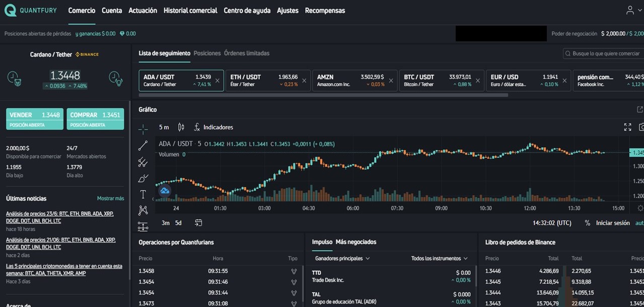Select the XABCD pattern drawing tool
Image resolution: width=644 pixels, height=307 pixels.
143,210
